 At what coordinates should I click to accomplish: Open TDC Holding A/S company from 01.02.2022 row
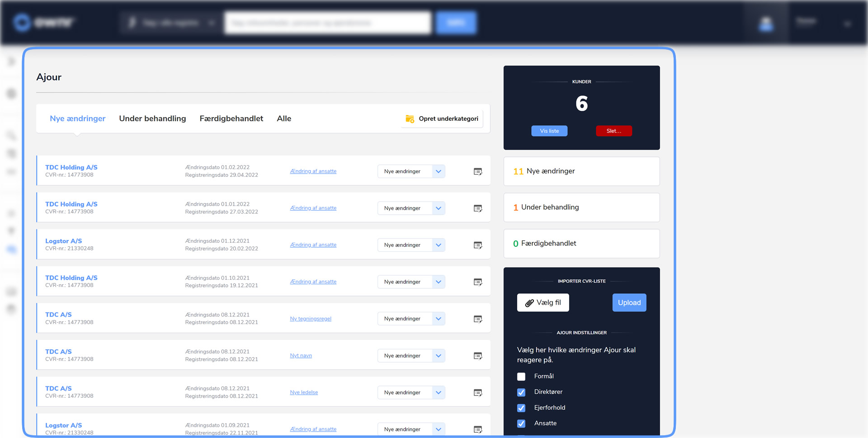click(x=71, y=167)
